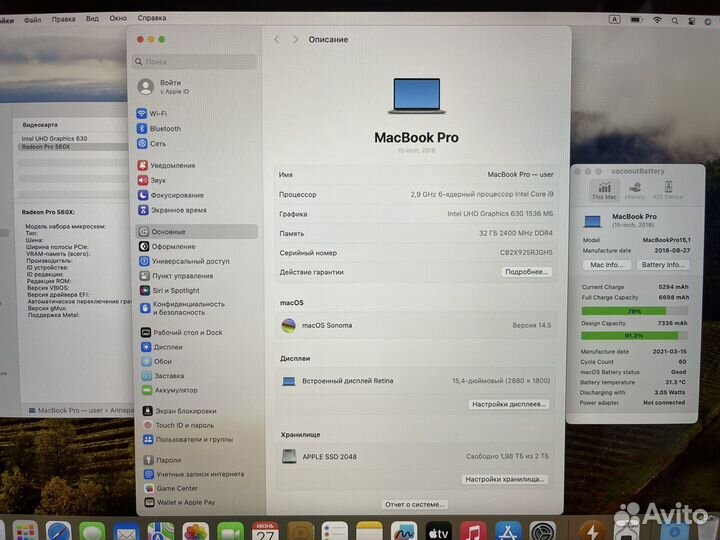
Task: Click the Подробнее... warranty button
Action: (x=526, y=272)
